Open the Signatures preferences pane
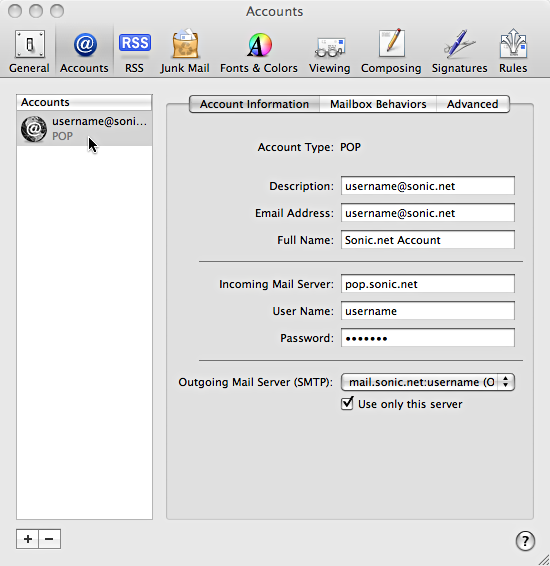Image resolution: width=550 pixels, height=566 pixels. tap(459, 51)
